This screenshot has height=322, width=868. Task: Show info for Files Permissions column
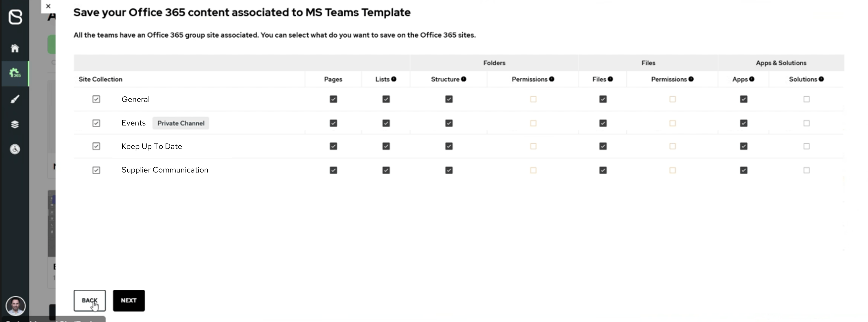point(691,79)
